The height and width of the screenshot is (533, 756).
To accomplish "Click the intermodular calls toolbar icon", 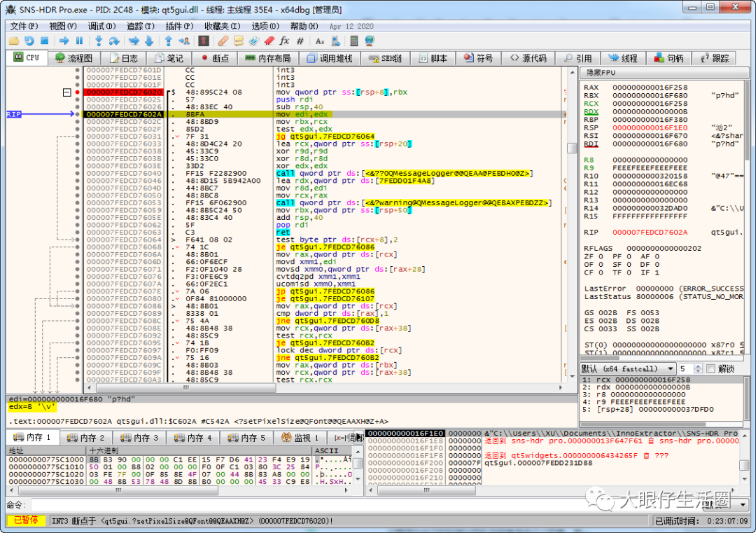I will 335,41.
